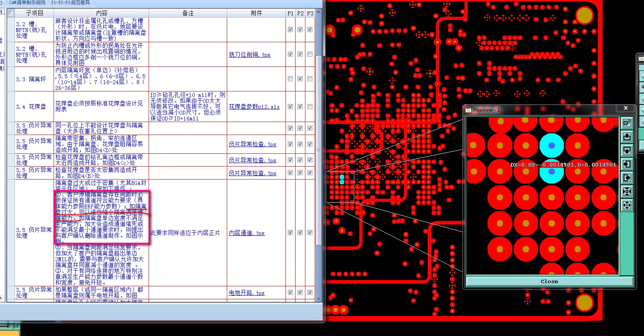The height and width of the screenshot is (336, 644).
Task: Uncheck P1 checkbox in the 3.4 花焊盘 row
Action: point(291,106)
